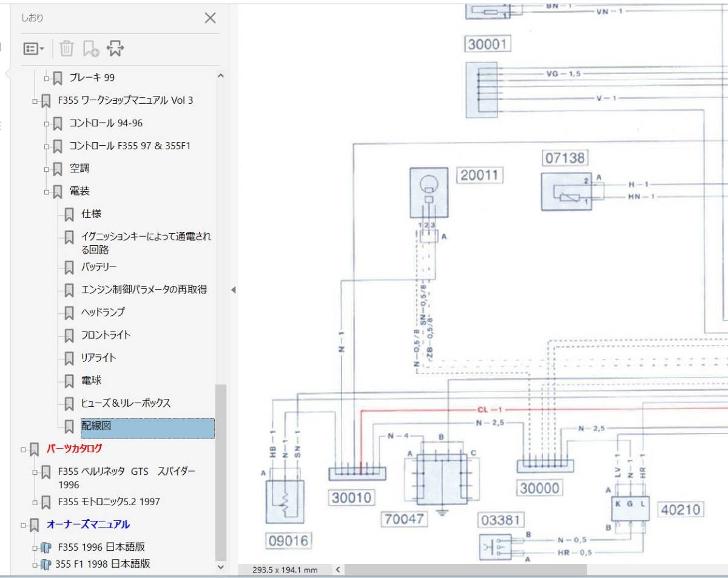Click the bookmark icon beside オーナーズマニュアル
The height and width of the screenshot is (578, 728).
pyautogui.click(x=35, y=525)
